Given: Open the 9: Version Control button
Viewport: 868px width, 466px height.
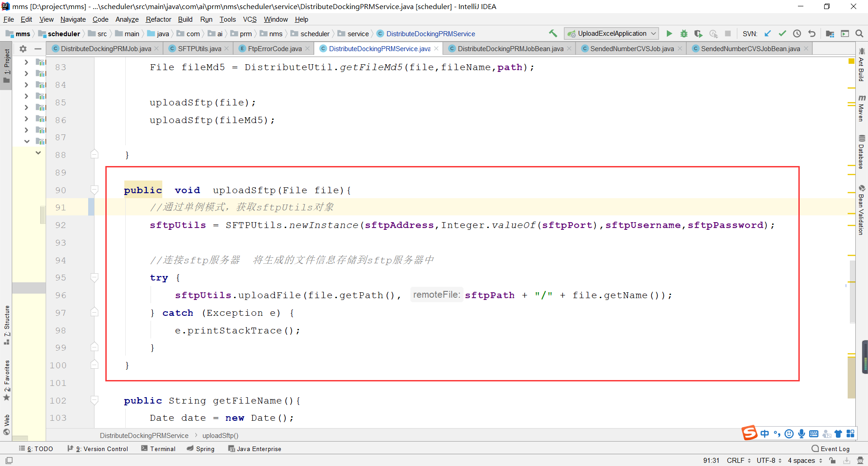Looking at the screenshot, I should [x=98, y=449].
